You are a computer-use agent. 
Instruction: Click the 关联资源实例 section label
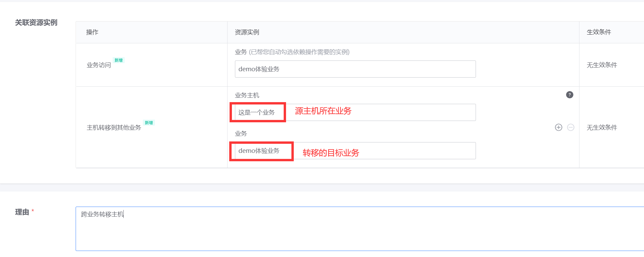(36, 23)
